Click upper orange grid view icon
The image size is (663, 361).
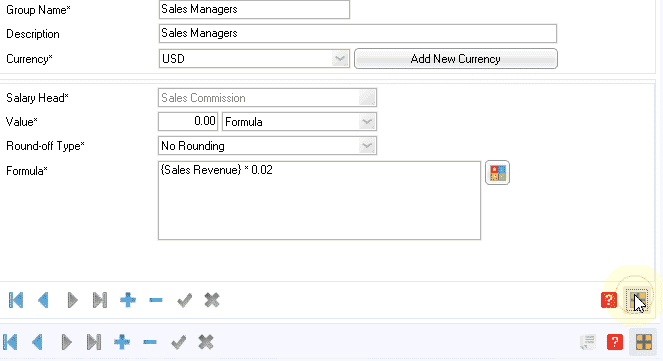pyautogui.click(x=636, y=300)
